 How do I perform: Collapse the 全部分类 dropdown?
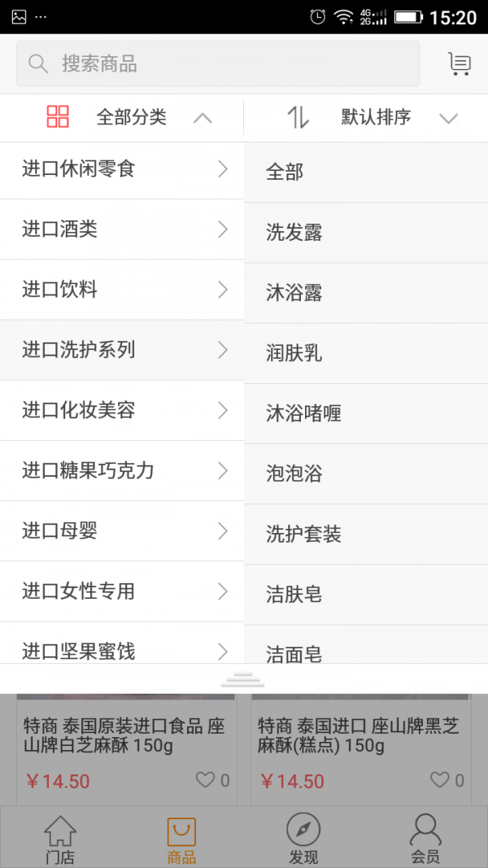(x=203, y=118)
